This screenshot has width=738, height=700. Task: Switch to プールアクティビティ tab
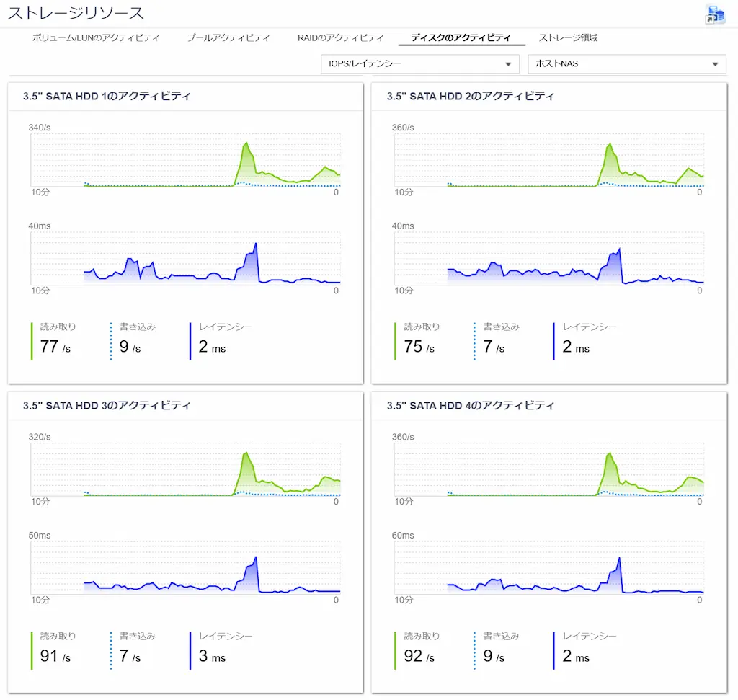pyautogui.click(x=228, y=37)
